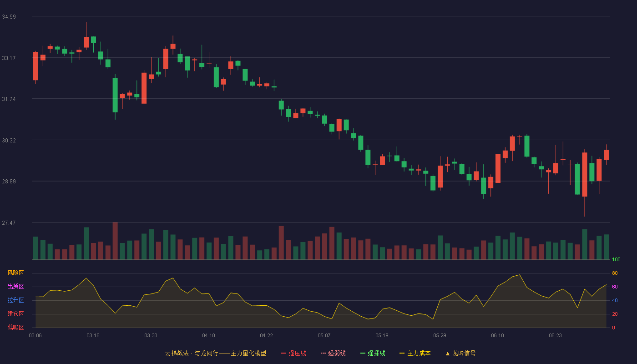Click the red 0 indicator axis value

614,328
